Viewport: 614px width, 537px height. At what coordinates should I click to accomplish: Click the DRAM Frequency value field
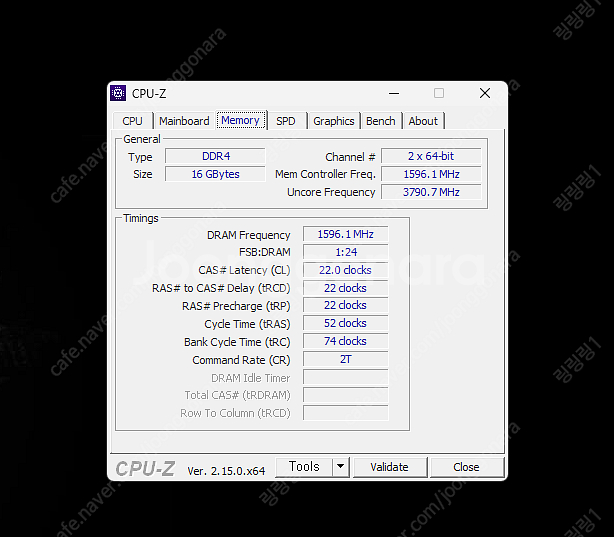345,234
